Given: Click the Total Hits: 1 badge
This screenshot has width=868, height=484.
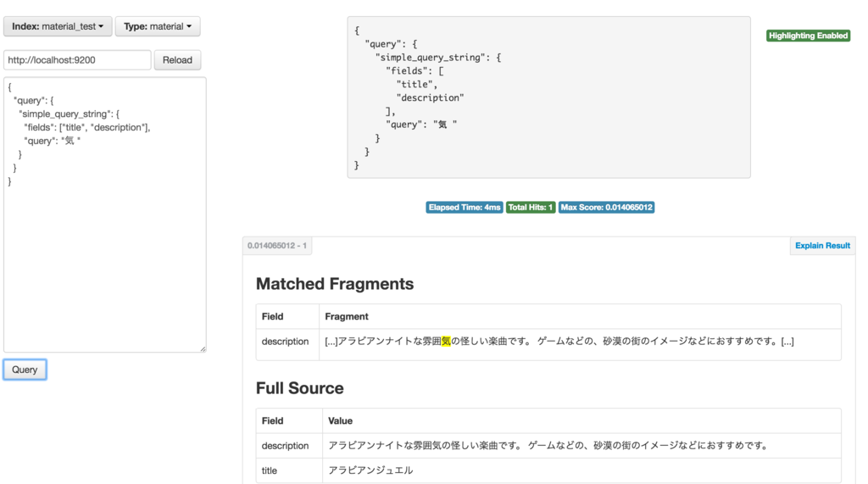Looking at the screenshot, I should tap(531, 207).
